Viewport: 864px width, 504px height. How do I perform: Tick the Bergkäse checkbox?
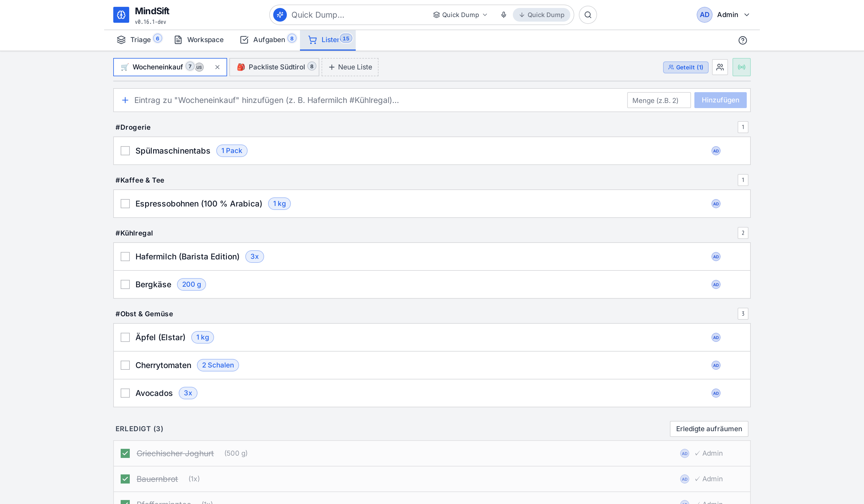coord(125,284)
